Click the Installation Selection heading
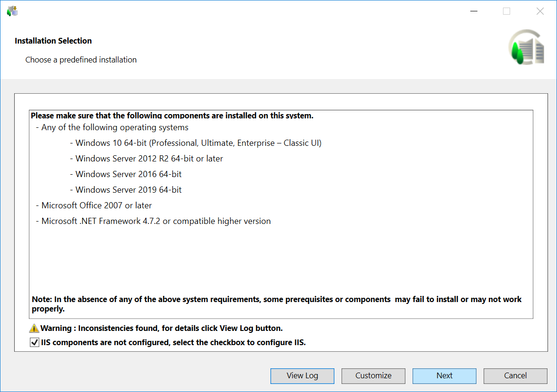 [x=53, y=41]
